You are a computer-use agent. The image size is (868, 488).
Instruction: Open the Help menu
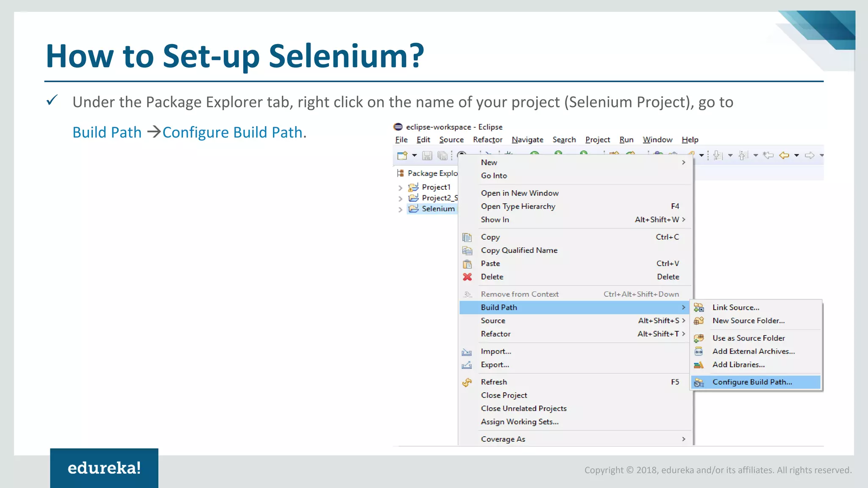tap(690, 139)
